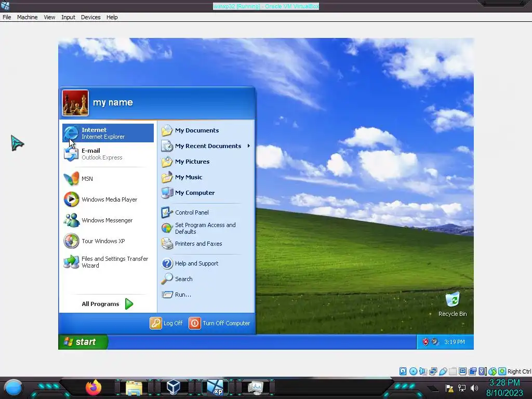Click the VirtualBox audio status icon
Viewport: 532px width, 399px height.
423,371
